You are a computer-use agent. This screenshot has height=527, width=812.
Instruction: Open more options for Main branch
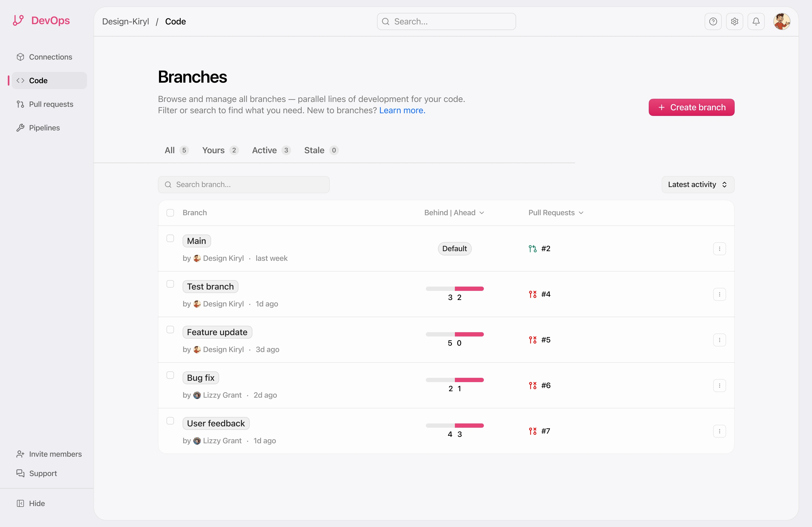pos(719,248)
